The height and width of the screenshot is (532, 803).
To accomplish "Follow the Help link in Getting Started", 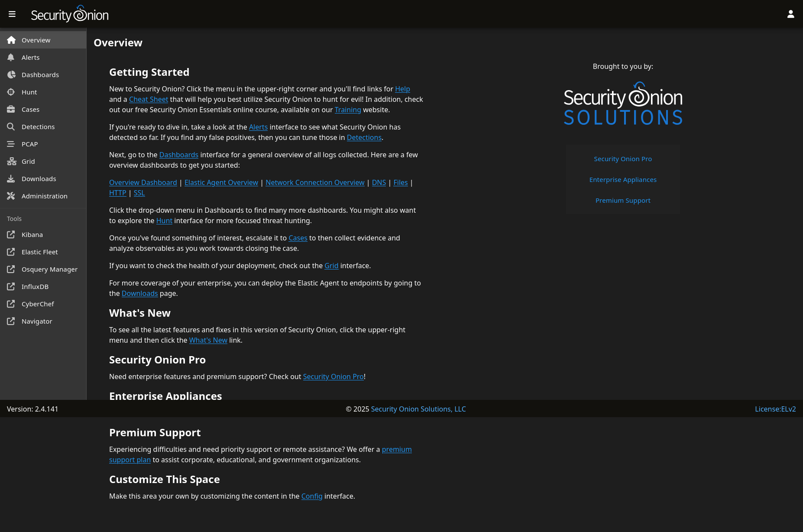I will pyautogui.click(x=402, y=89).
